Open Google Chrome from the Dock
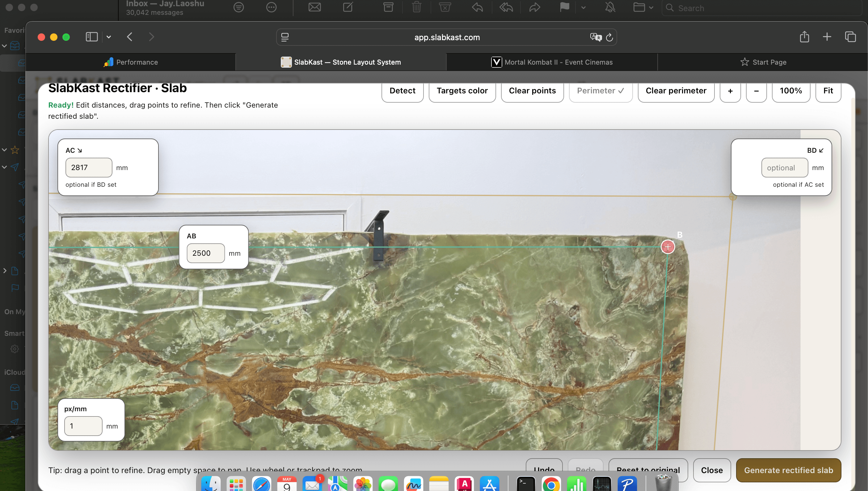868x491 pixels. click(551, 484)
